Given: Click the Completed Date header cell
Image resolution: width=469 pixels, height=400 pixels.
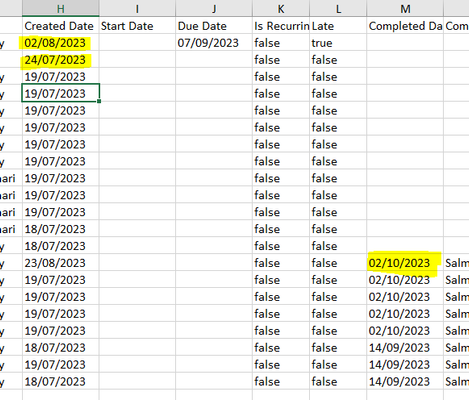Looking at the screenshot, I should [x=405, y=26].
